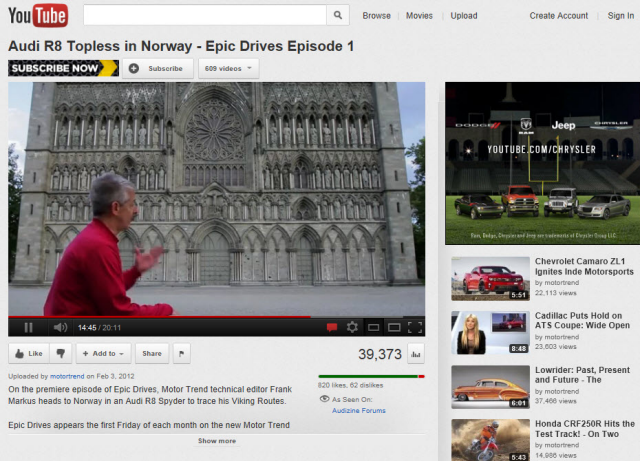
Task: Open the Audizine Forums link
Action: pyautogui.click(x=360, y=410)
